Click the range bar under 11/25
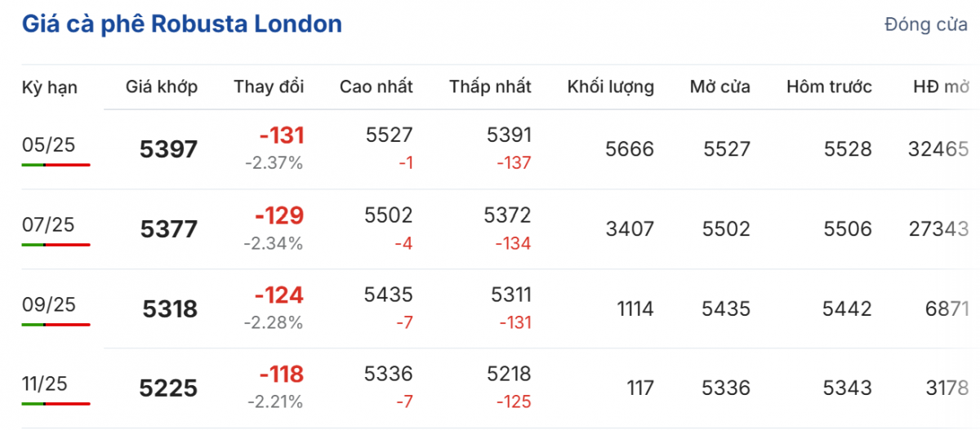The height and width of the screenshot is (430, 980). 56,404
